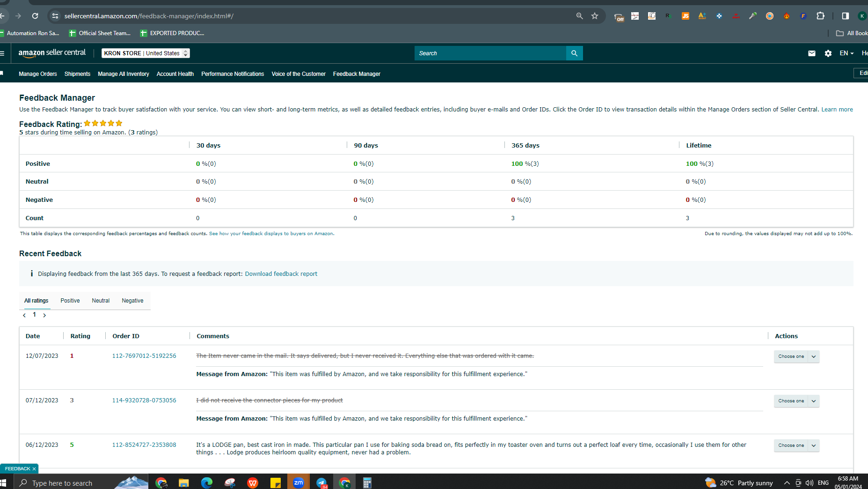Open Voice of the Customer menu

(x=299, y=74)
